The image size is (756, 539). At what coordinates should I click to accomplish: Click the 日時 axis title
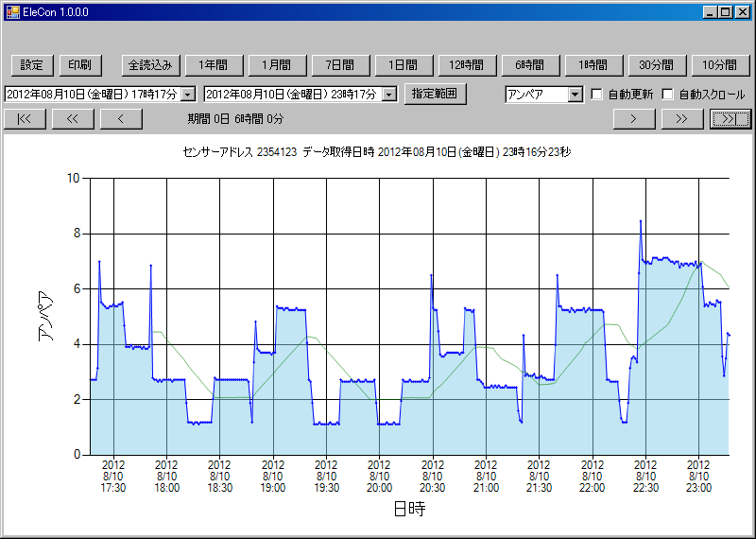tap(409, 509)
